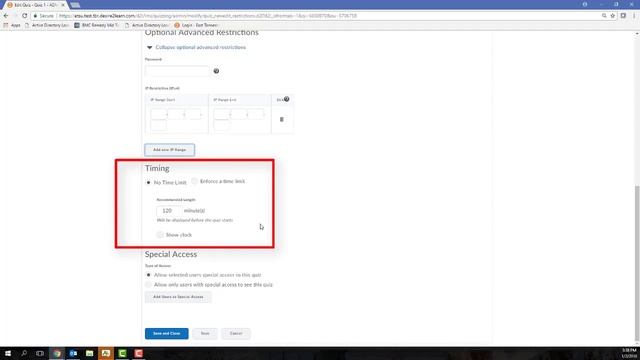Bookmark this page with the star icon
640x360 pixels.
click(613, 16)
